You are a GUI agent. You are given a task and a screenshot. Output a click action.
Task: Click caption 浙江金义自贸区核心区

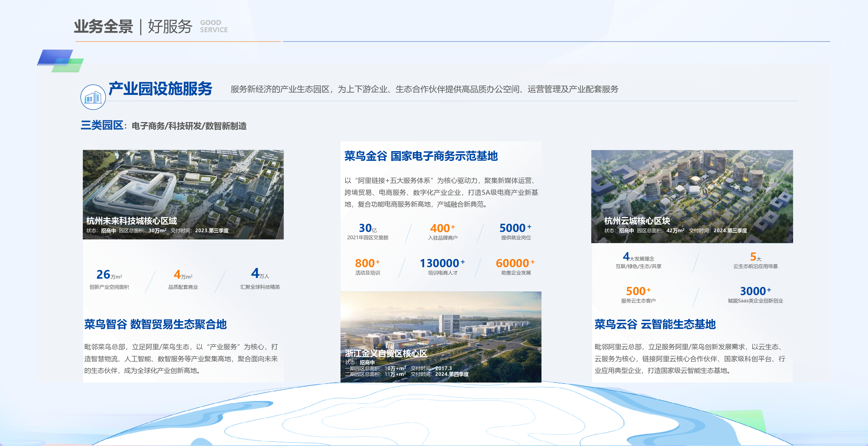coord(386,353)
